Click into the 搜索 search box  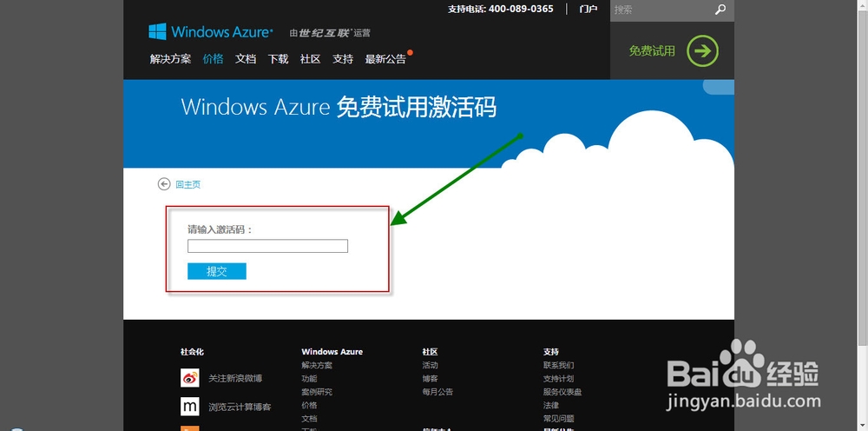(x=661, y=10)
